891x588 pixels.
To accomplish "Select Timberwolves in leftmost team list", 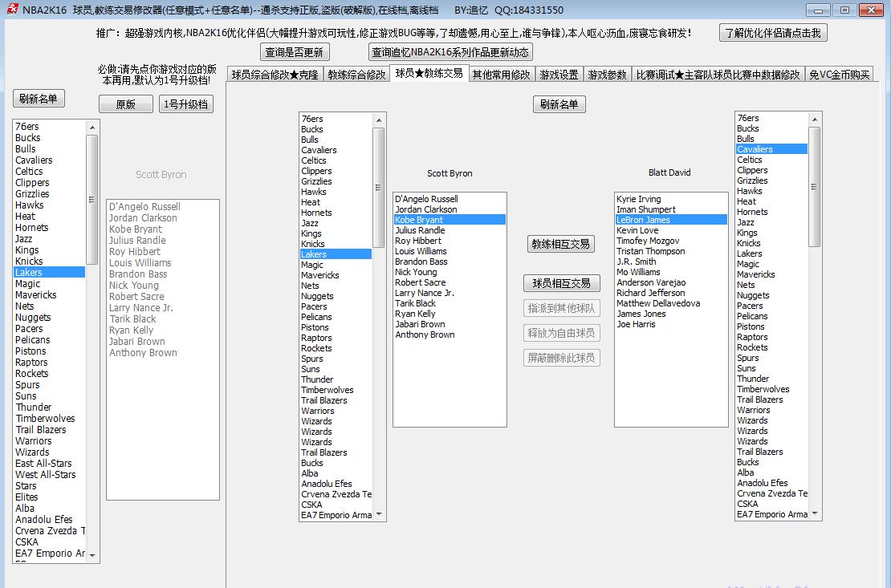I will 49,419.
